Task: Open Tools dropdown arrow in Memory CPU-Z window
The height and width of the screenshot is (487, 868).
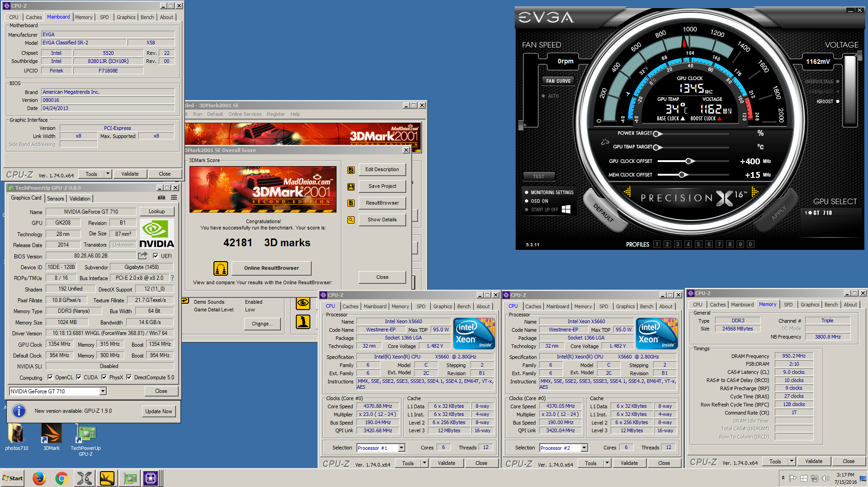Action: tap(792, 461)
